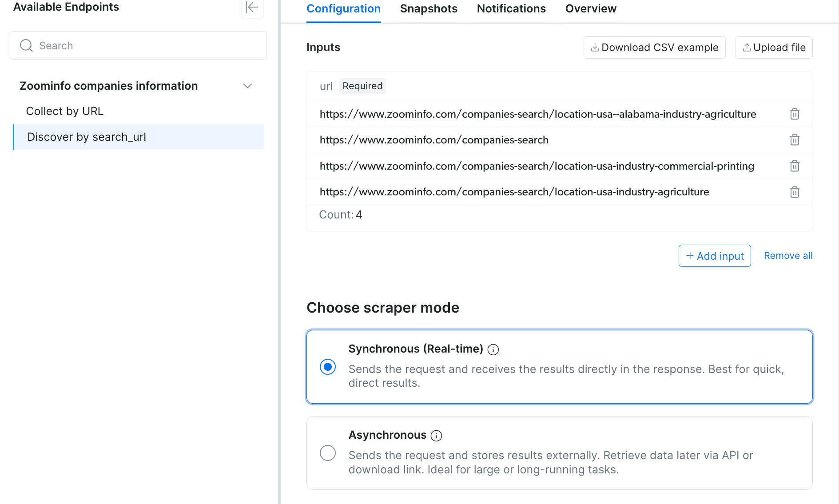Collapse the Available Endpoints sidebar panel
The image size is (839, 504).
pos(252,8)
